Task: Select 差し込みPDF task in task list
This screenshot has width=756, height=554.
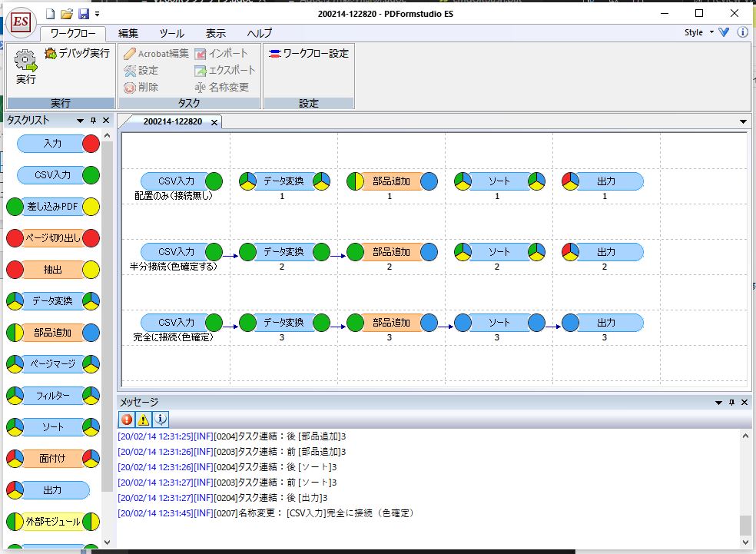Action: pos(52,207)
